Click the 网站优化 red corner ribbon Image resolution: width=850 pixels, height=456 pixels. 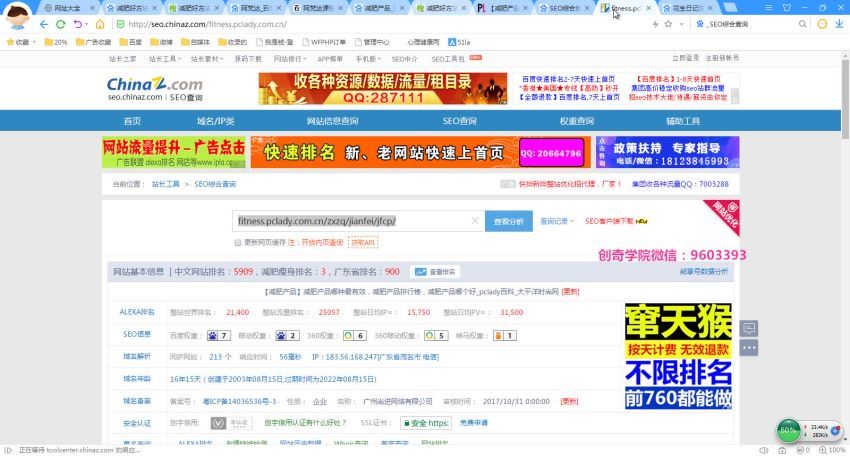tap(725, 215)
